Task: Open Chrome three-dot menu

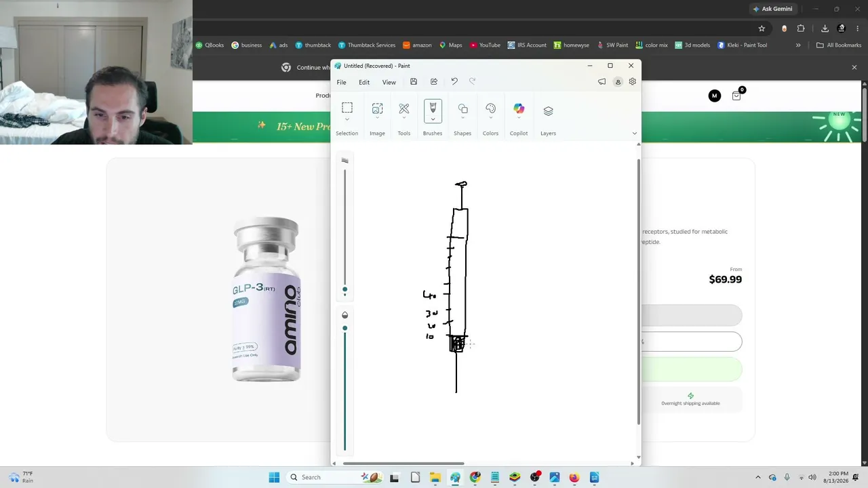Action: (859, 28)
